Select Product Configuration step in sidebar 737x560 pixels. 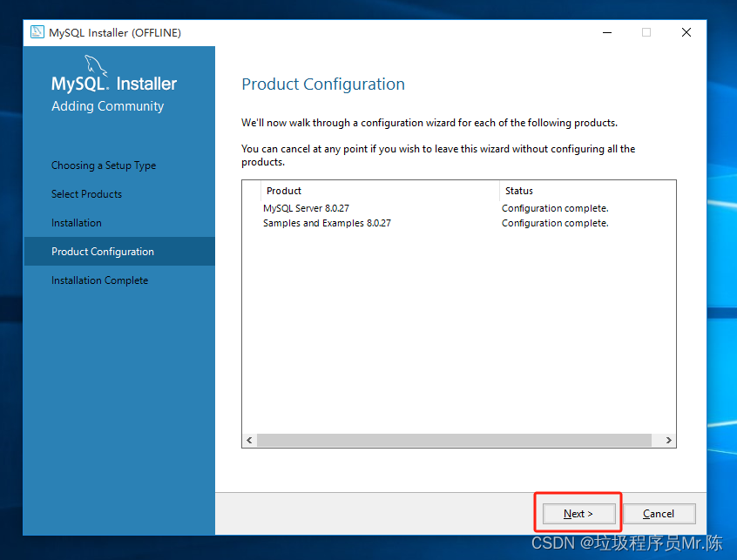coord(119,252)
